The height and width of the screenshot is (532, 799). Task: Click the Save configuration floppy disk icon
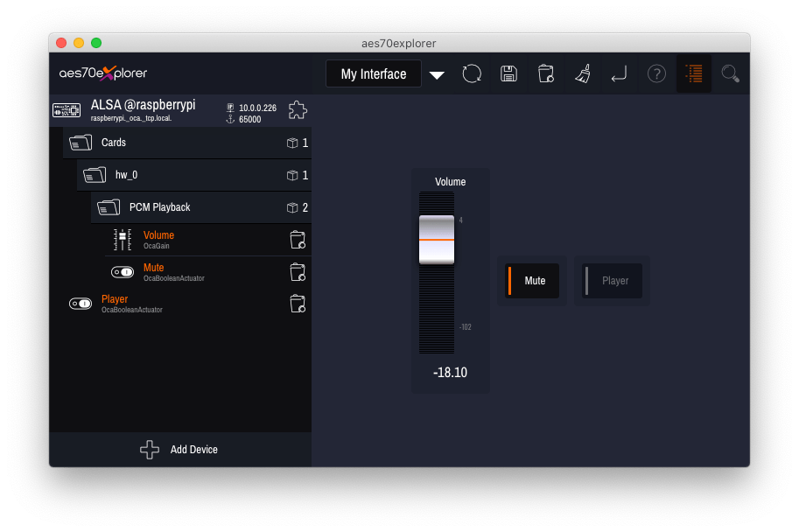point(508,73)
